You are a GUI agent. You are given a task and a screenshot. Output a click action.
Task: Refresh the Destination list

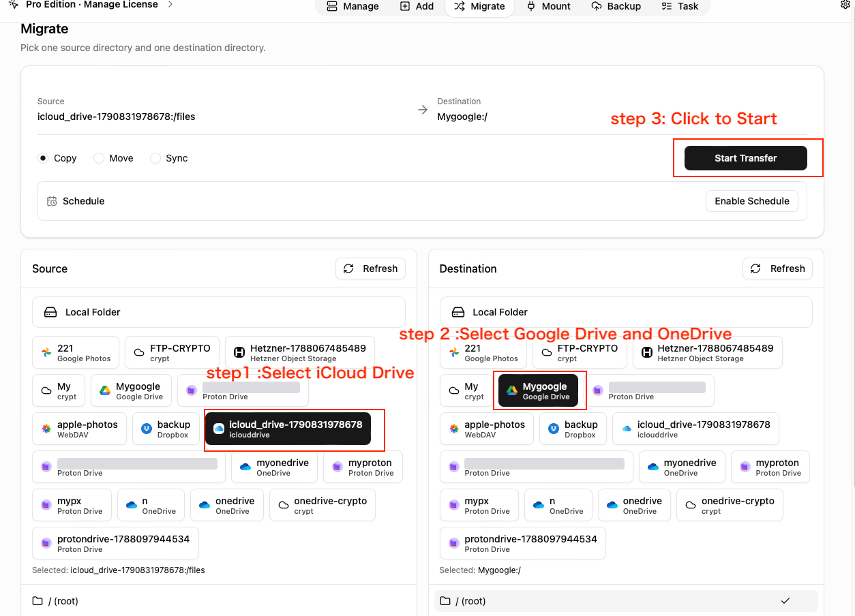(x=777, y=268)
